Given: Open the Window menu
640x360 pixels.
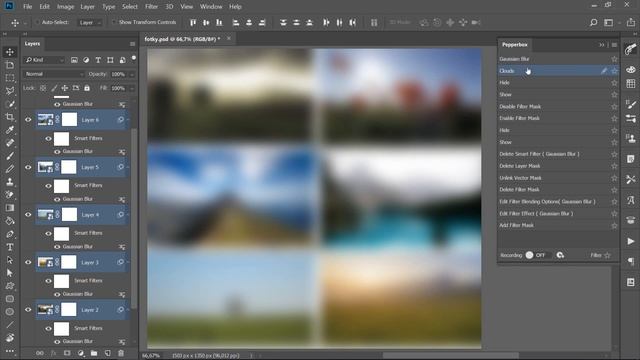Looking at the screenshot, I should [211, 7].
